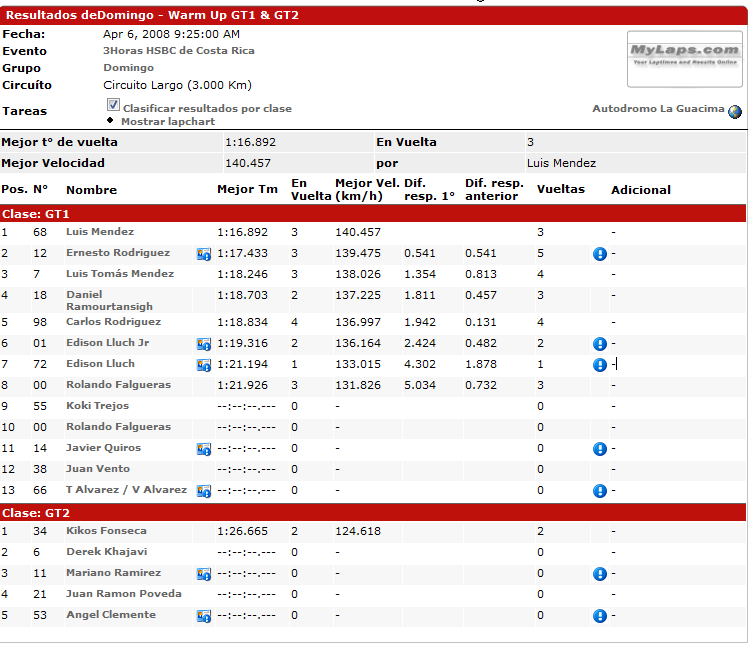
Task: Click the blue info icon for Angel Clemente
Action: coord(599,616)
